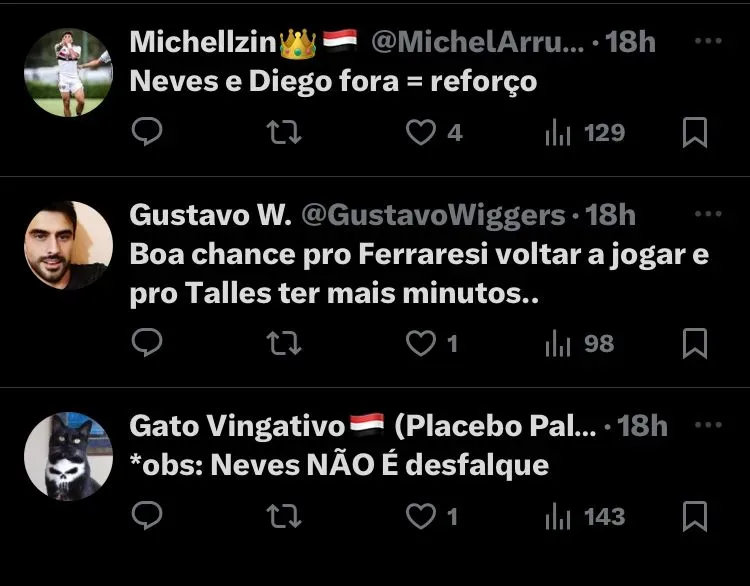View analytics showing 143 views

pyautogui.click(x=585, y=517)
